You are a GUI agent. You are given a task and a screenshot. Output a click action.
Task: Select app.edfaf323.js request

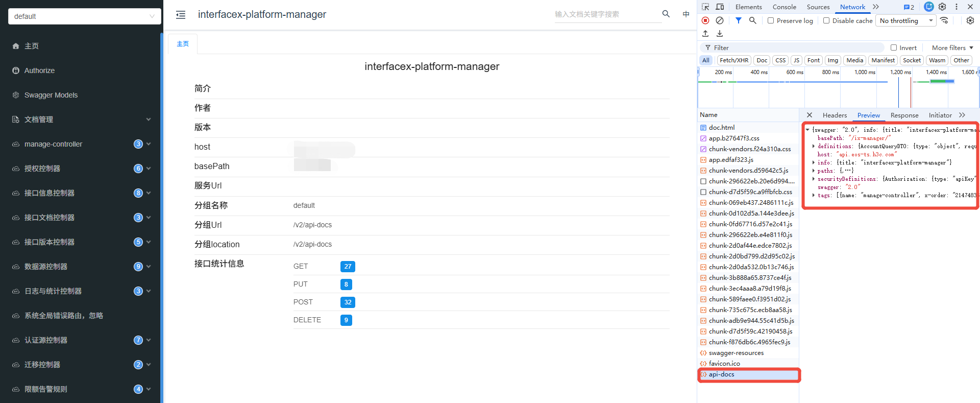pos(748,160)
